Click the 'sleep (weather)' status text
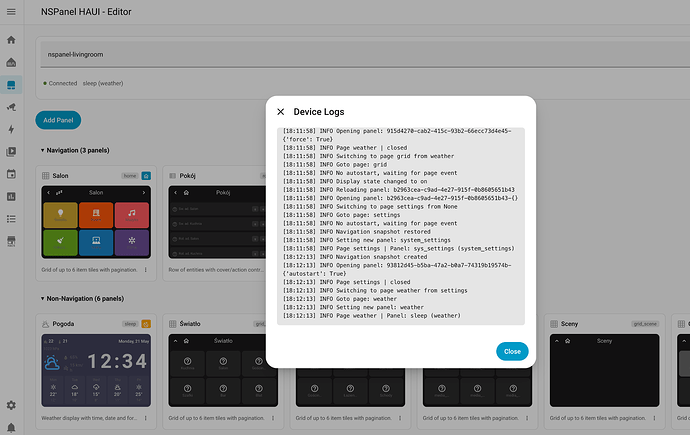 (x=103, y=83)
